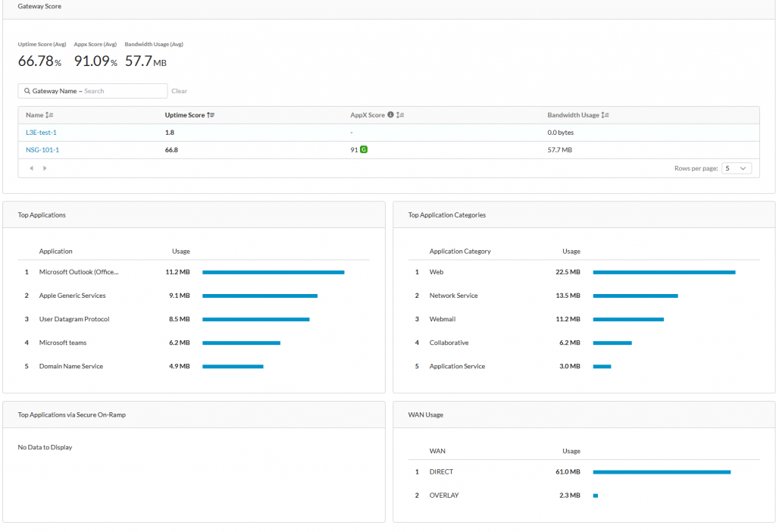Screen dimensions: 776x532
Task: Select User Datagram Protocol row
Action: click(x=193, y=319)
